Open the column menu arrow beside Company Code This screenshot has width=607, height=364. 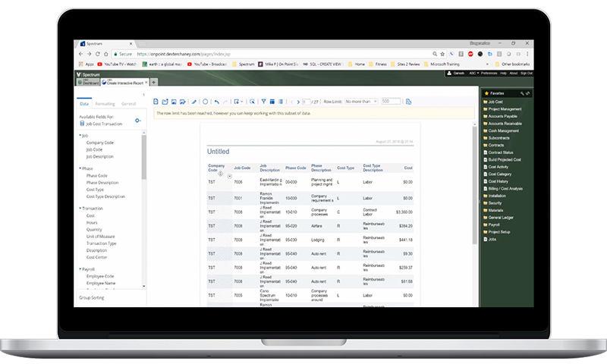230,177
